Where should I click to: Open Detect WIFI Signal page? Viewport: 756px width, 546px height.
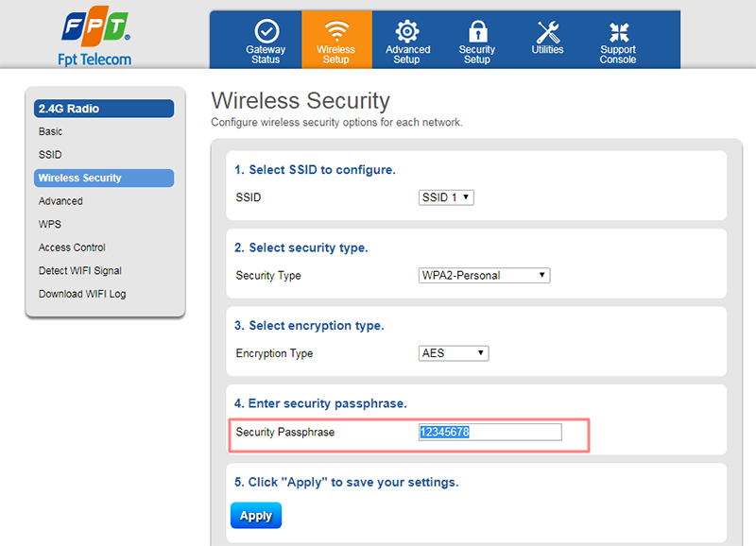tap(80, 270)
